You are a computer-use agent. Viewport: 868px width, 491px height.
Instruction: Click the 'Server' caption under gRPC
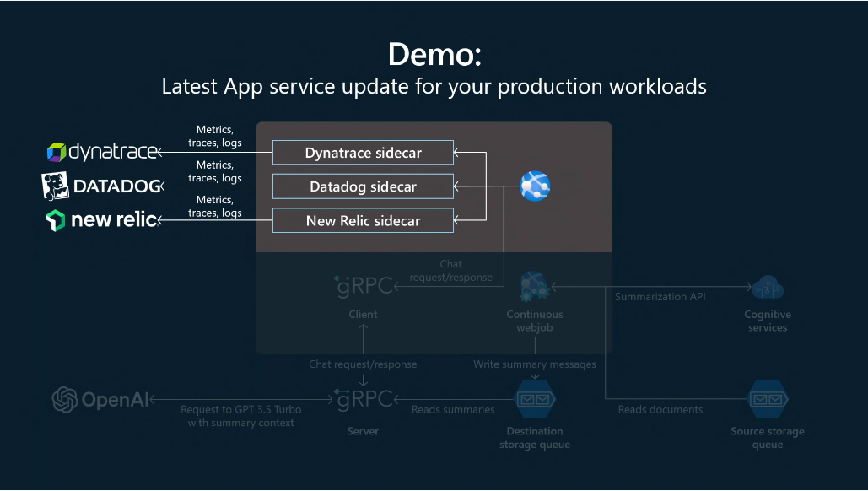coord(363,431)
